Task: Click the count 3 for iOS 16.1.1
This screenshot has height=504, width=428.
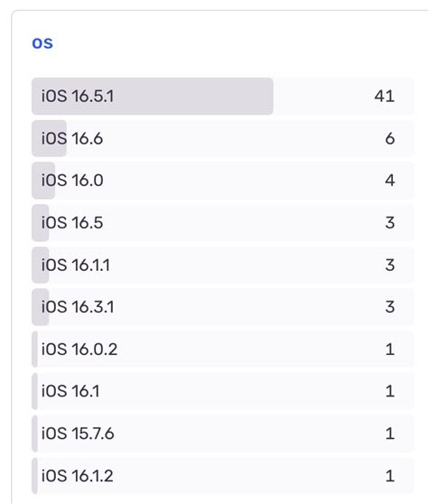Action: [390, 266]
